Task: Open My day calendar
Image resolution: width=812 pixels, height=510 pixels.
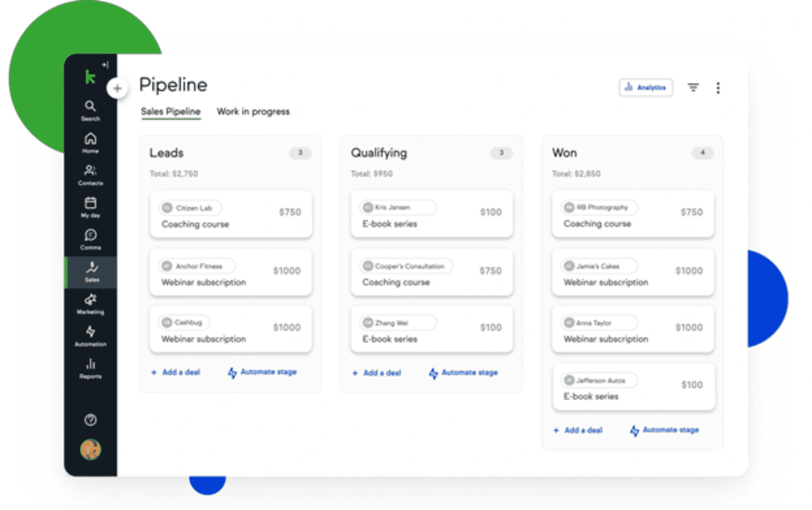Action: pyautogui.click(x=90, y=206)
